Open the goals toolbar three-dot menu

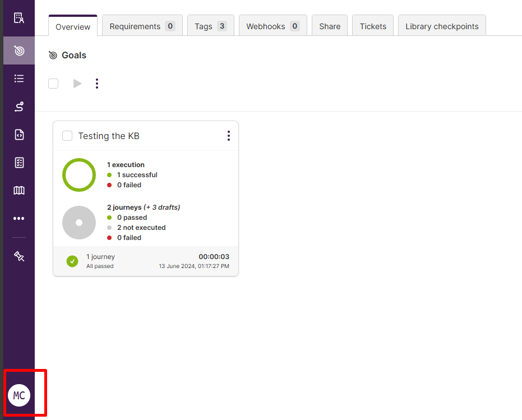[x=97, y=84]
